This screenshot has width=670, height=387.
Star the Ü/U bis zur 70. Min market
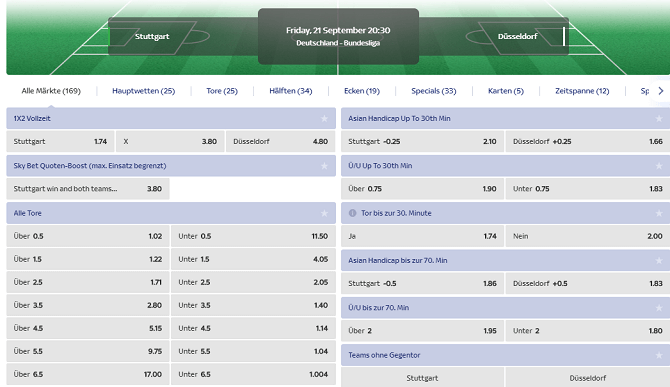tap(659, 308)
